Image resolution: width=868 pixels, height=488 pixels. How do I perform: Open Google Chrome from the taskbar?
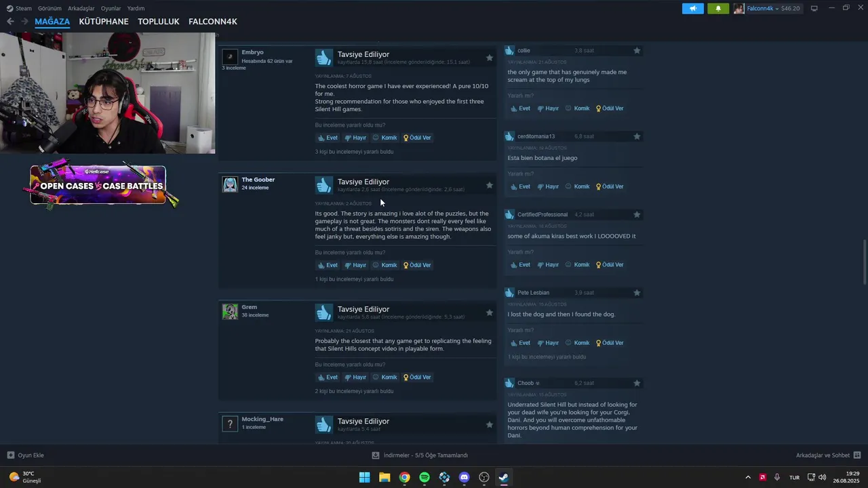[x=404, y=477]
